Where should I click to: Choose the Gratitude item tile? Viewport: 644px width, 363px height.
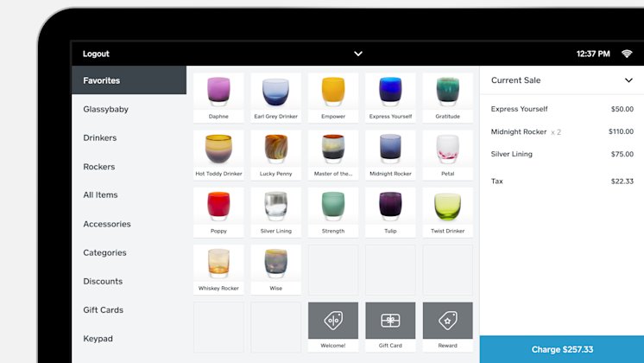point(448,98)
